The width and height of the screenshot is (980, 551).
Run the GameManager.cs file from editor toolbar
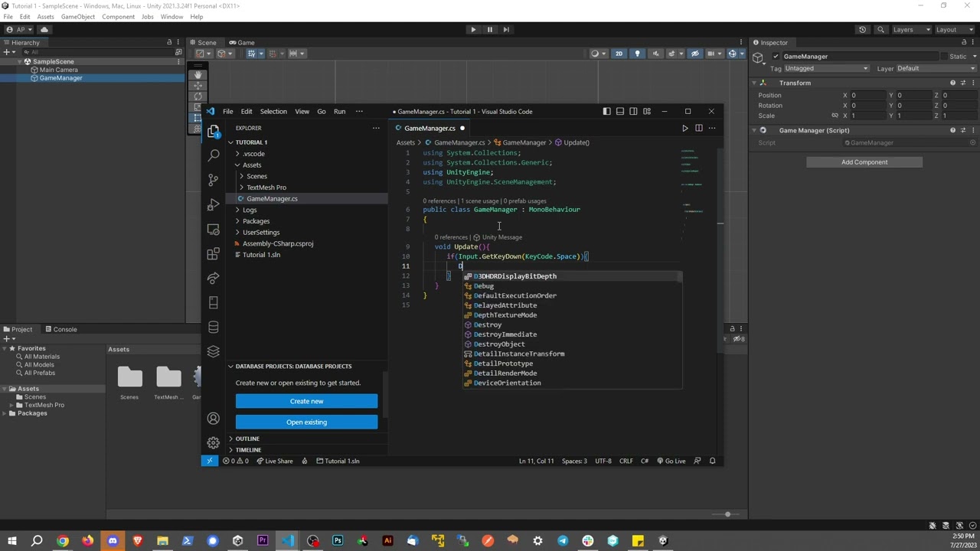(x=684, y=128)
